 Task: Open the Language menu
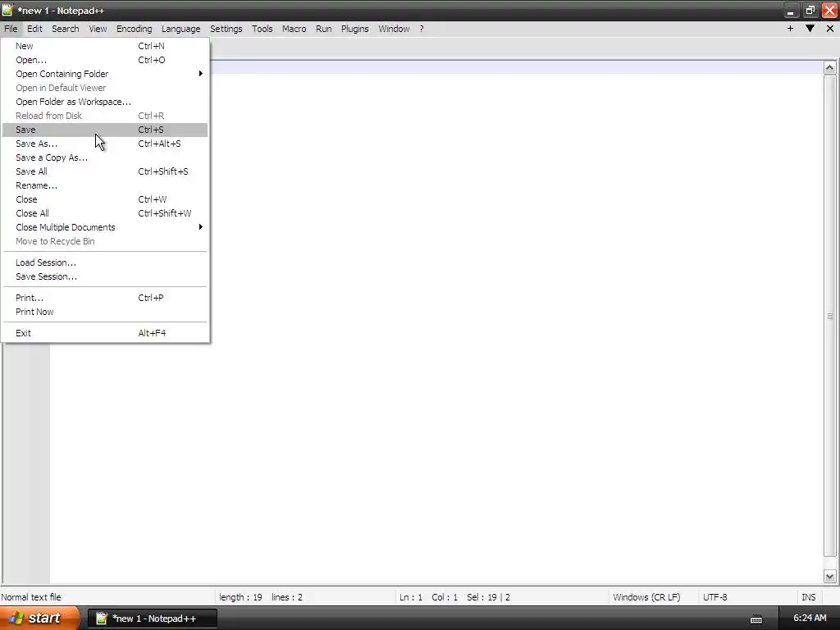click(180, 29)
